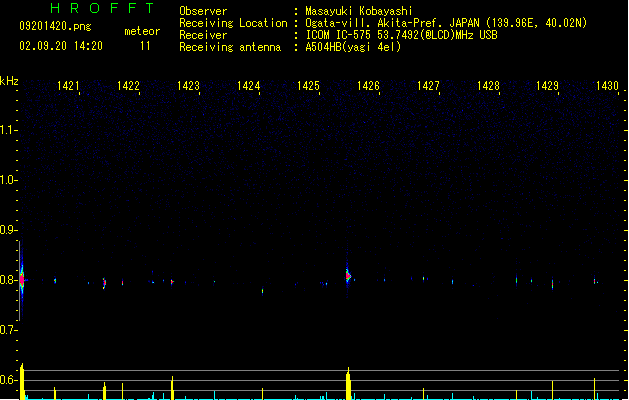Click the kHz axis unit label

click(9, 81)
